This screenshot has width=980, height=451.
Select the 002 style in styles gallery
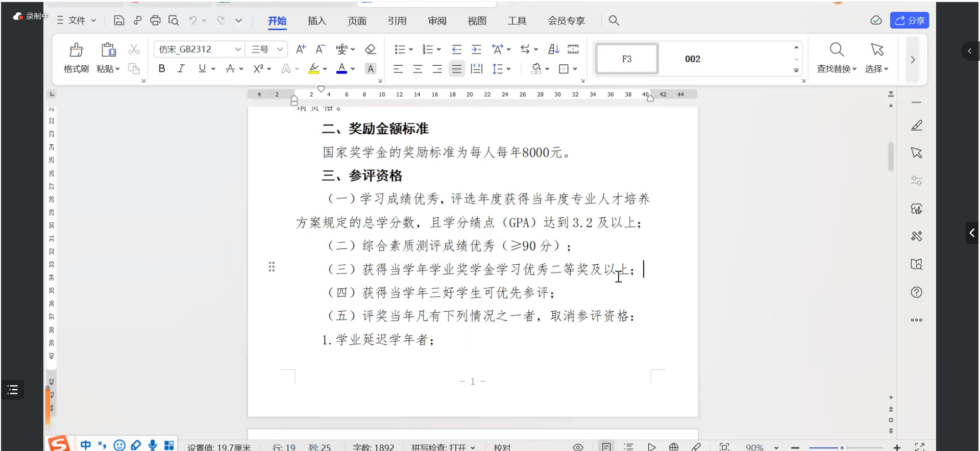coord(692,59)
